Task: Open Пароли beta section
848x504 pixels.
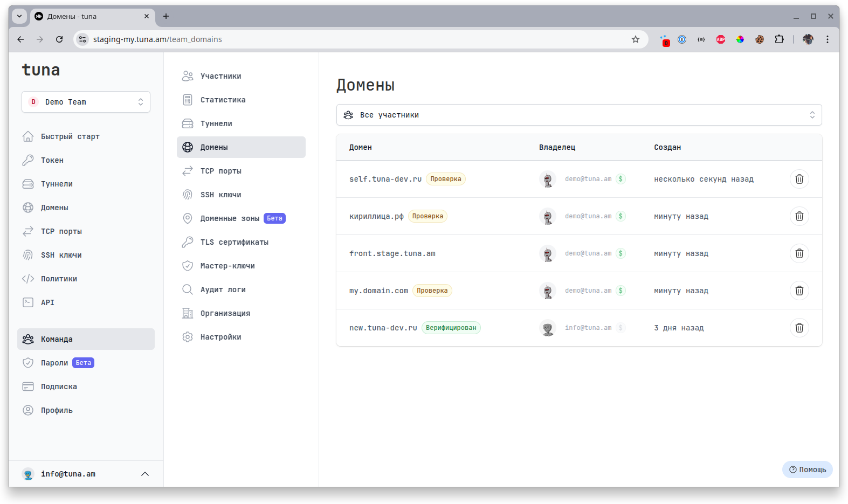Action: pos(86,363)
